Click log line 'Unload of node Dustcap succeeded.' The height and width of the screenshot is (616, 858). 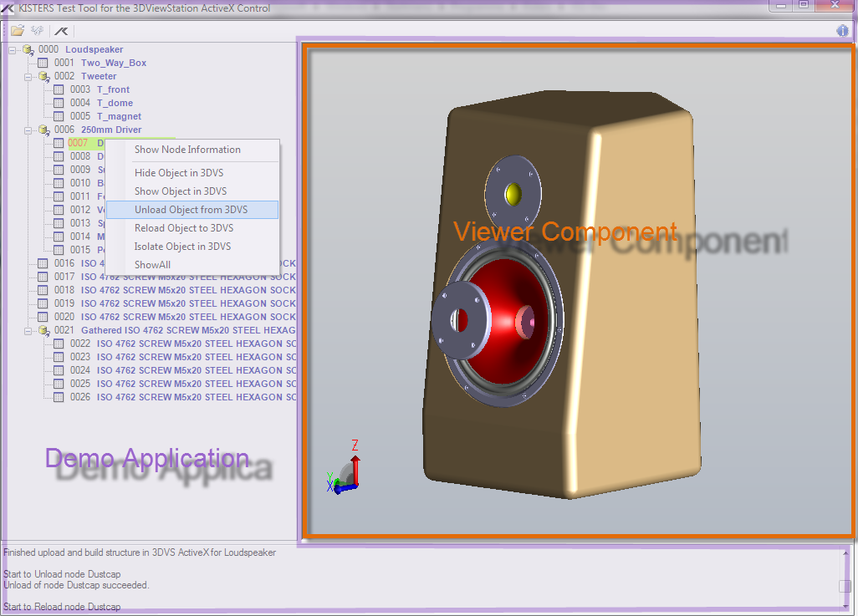pos(76,585)
